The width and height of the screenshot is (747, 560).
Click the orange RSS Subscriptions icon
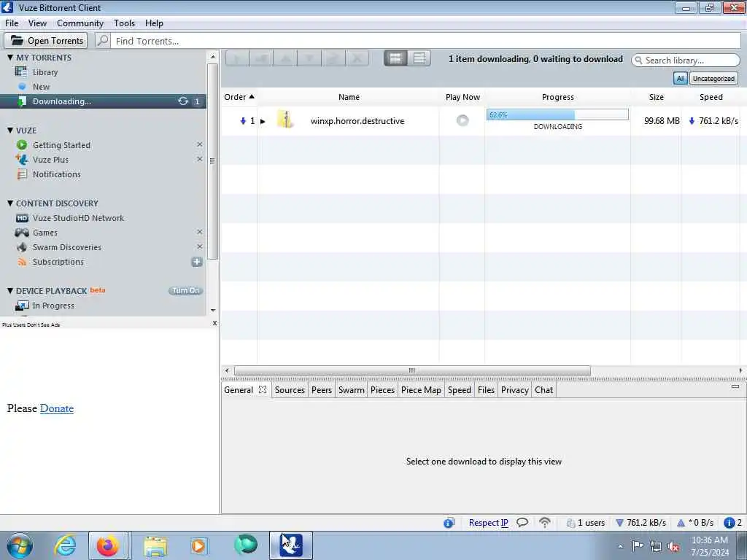tap(22, 262)
